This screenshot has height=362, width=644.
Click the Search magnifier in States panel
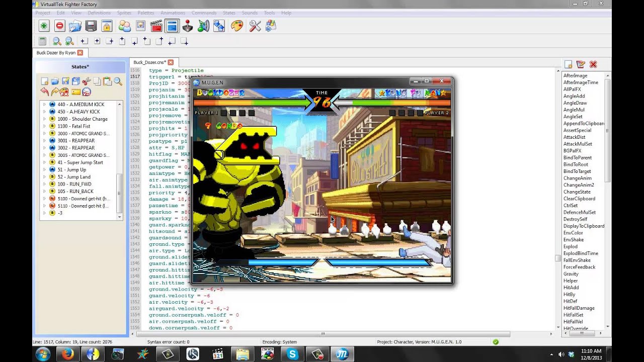coord(118,81)
